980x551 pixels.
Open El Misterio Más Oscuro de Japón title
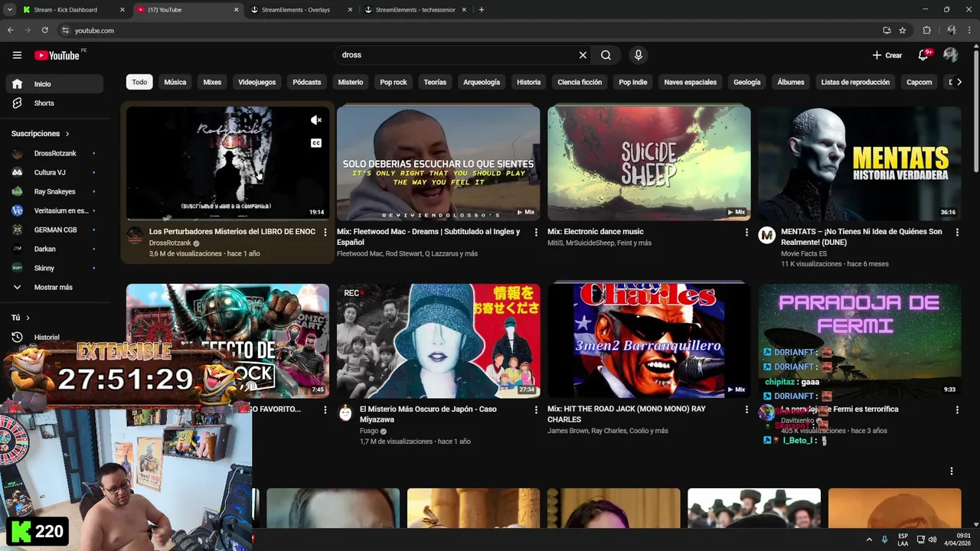pyautogui.click(x=428, y=414)
